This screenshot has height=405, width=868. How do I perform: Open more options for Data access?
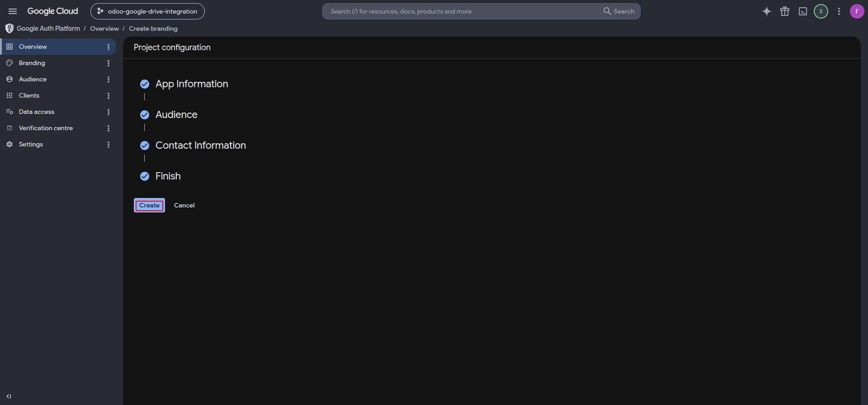108,112
